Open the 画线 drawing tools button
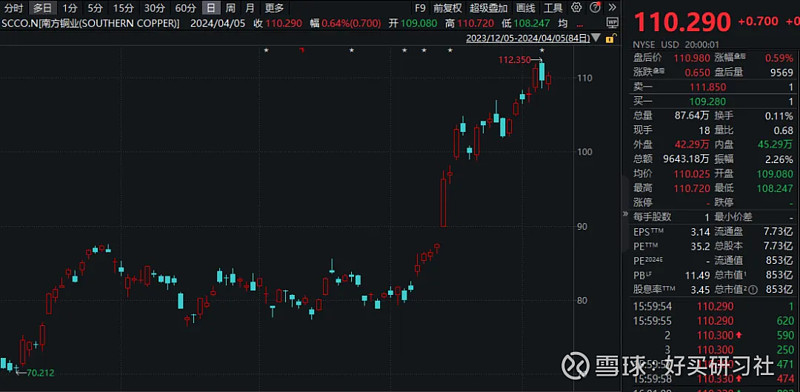800x392 pixels. tap(526, 8)
